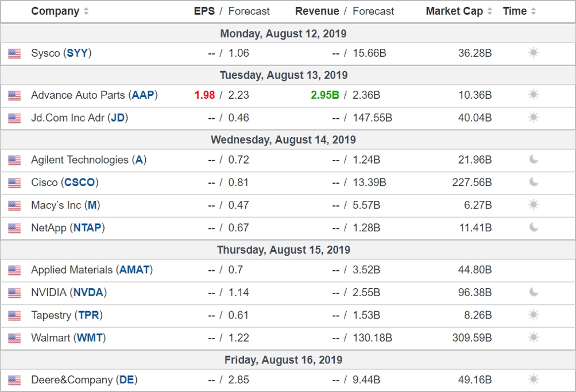Click the US flag next to Advance Auto Parts

(x=14, y=95)
